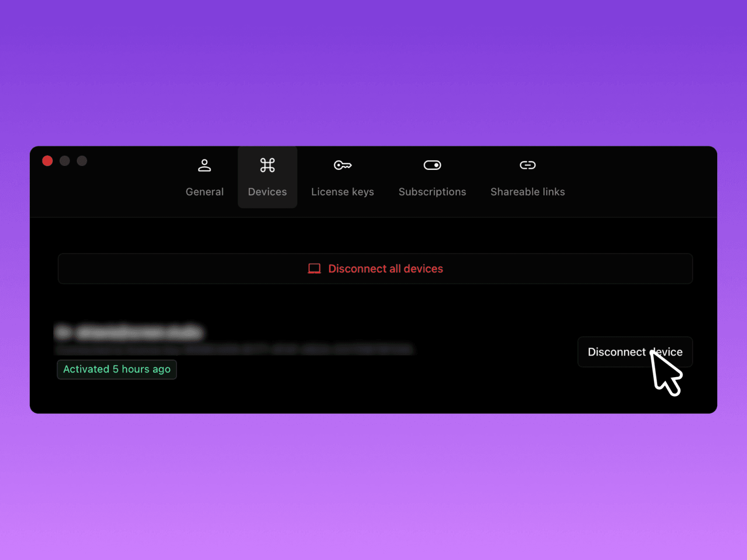Select the blurred device name heading
The width and height of the screenshot is (747, 560).
140,332
